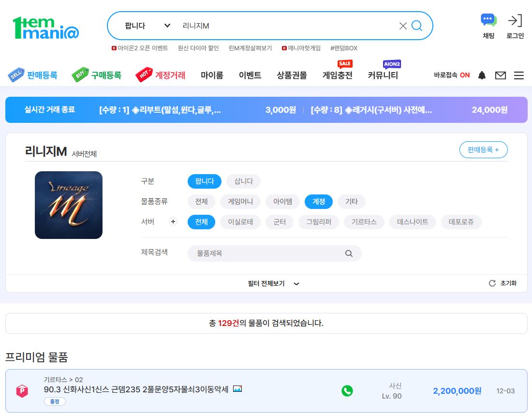Select 이실로테 server filter
Viewport: 532px width, 416px height.
click(240, 222)
